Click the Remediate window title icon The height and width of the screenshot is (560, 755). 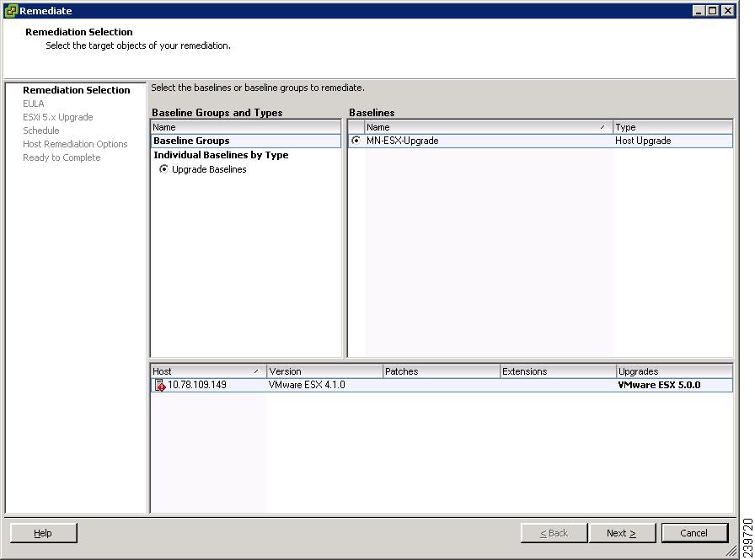(11, 11)
